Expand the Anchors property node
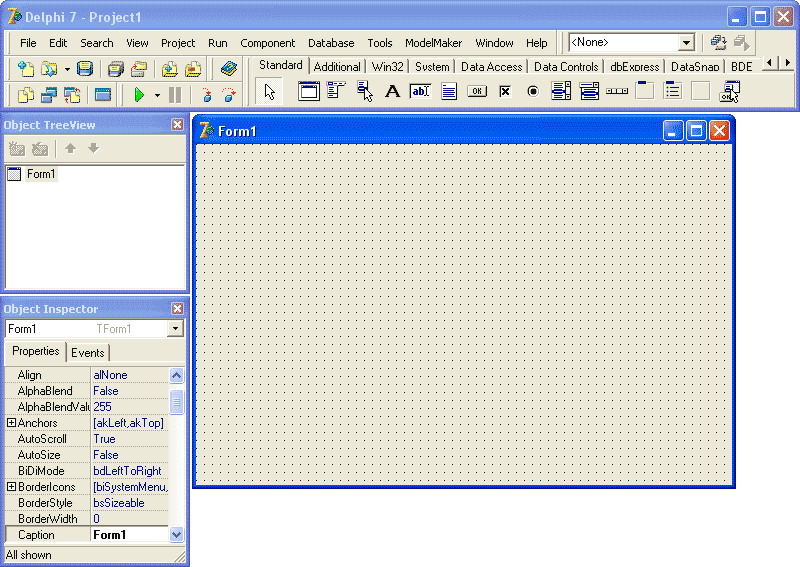800x567 pixels. click(x=11, y=423)
